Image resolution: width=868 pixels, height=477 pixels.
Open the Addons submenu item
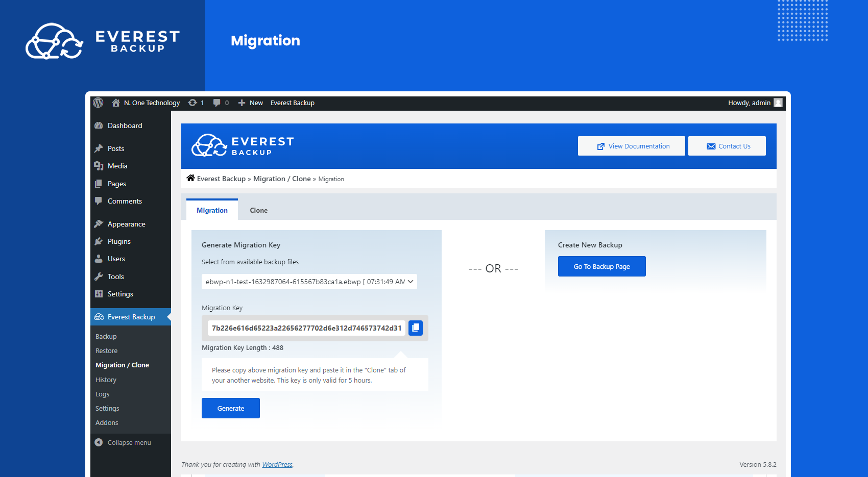(x=107, y=422)
